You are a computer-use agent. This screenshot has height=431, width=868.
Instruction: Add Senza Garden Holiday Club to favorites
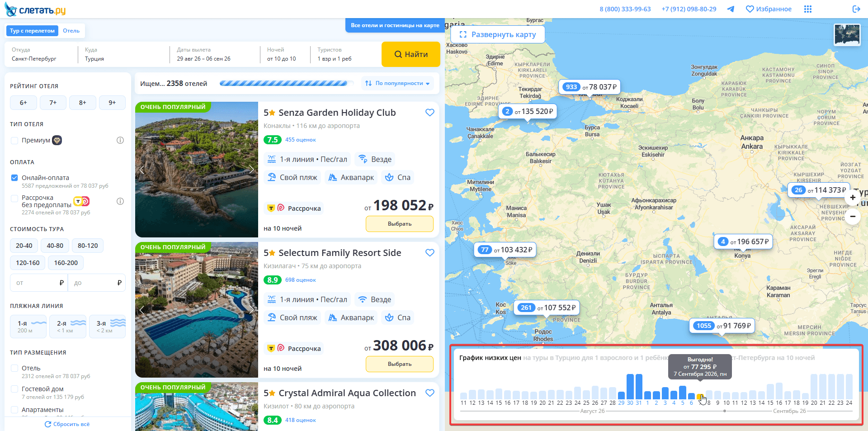(430, 113)
